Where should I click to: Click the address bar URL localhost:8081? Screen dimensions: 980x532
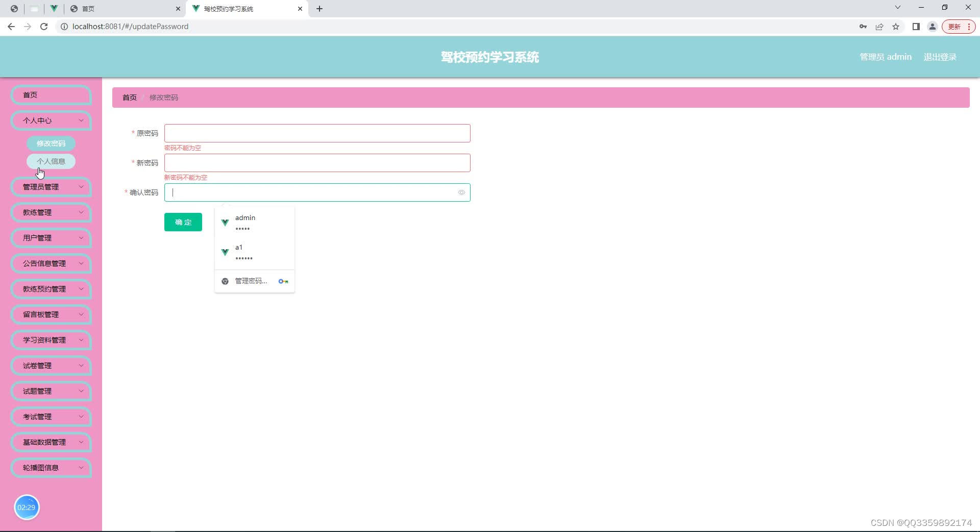[130, 27]
